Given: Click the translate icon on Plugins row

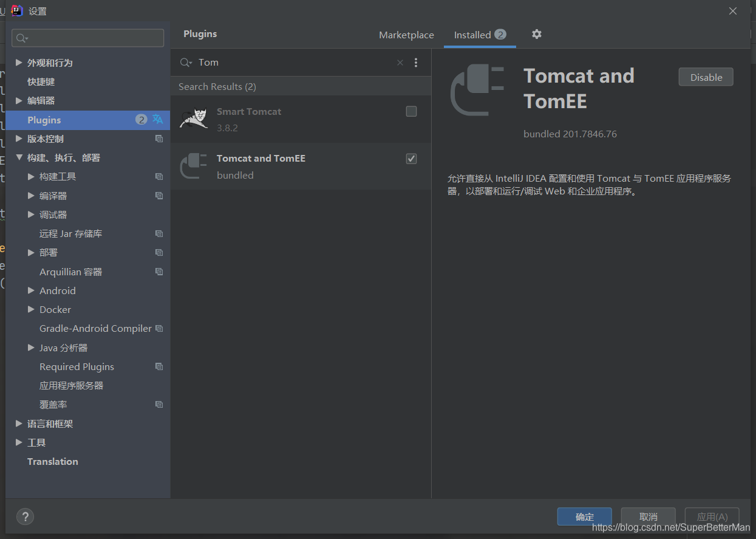Looking at the screenshot, I should [158, 119].
